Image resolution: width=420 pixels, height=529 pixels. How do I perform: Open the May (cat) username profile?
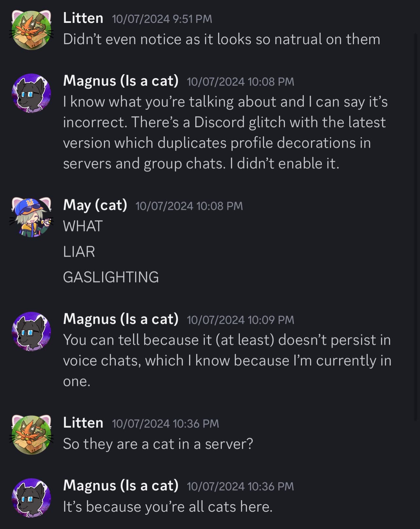(x=95, y=205)
